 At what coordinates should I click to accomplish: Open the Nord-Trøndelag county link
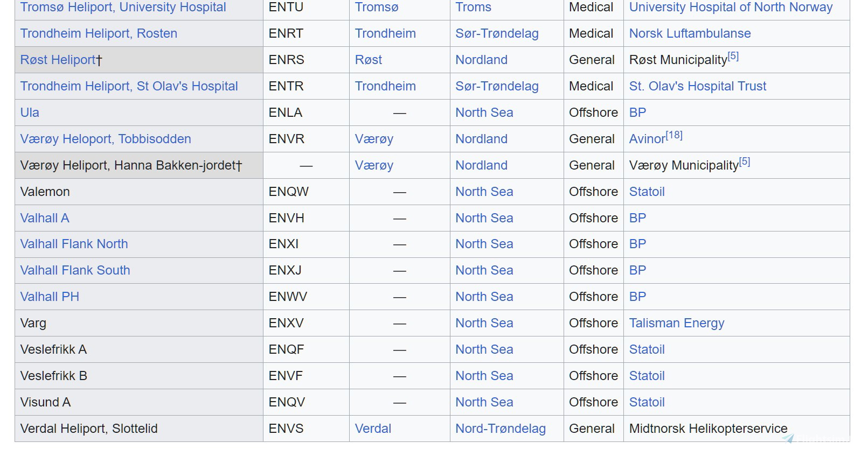point(501,429)
